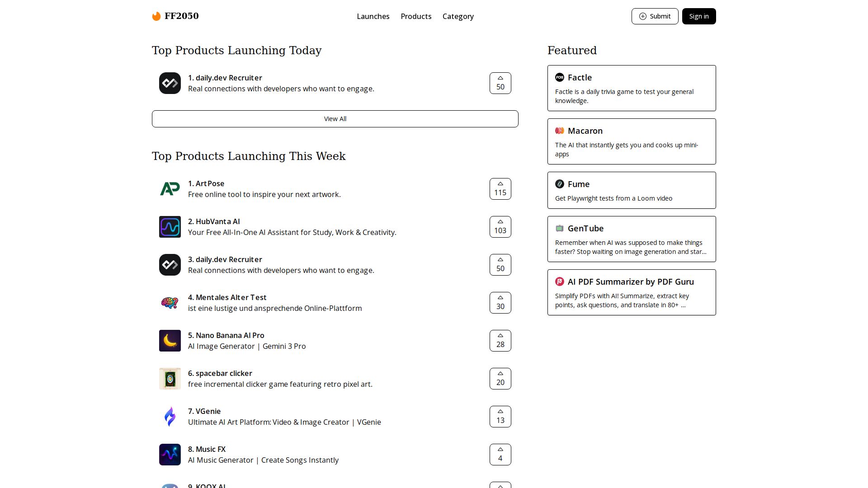
Task: Click View All today's launches
Action: point(335,119)
